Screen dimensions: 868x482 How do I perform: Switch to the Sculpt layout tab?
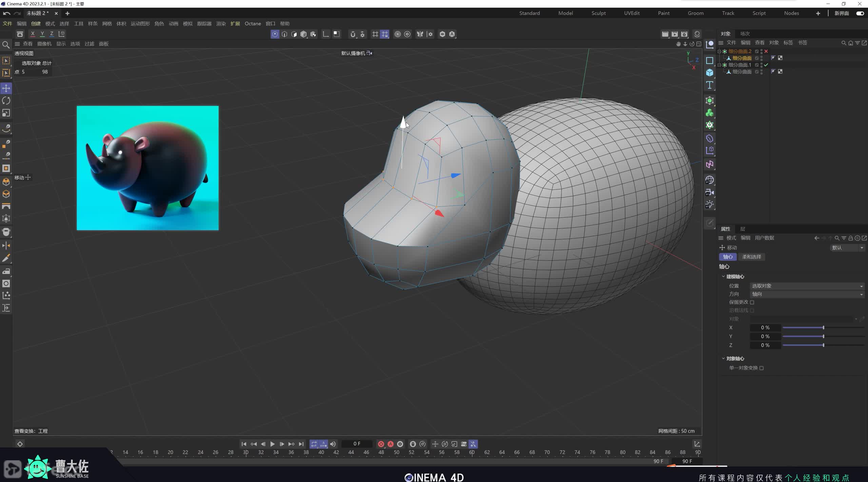[x=598, y=13]
